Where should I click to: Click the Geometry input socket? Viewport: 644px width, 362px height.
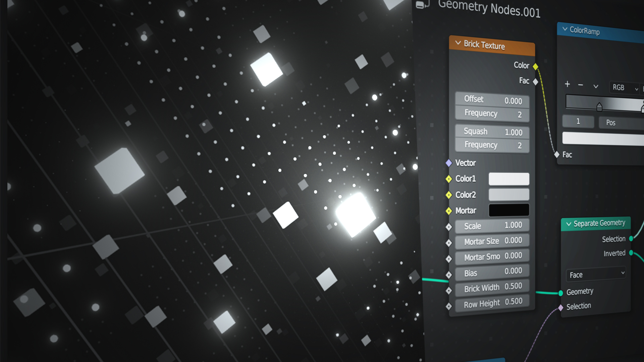[x=560, y=293]
